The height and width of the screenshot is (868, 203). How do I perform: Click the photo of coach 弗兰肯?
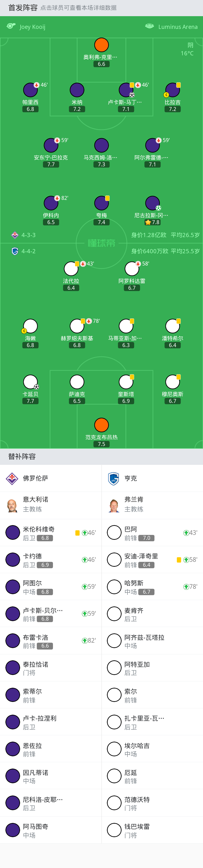[114, 506]
